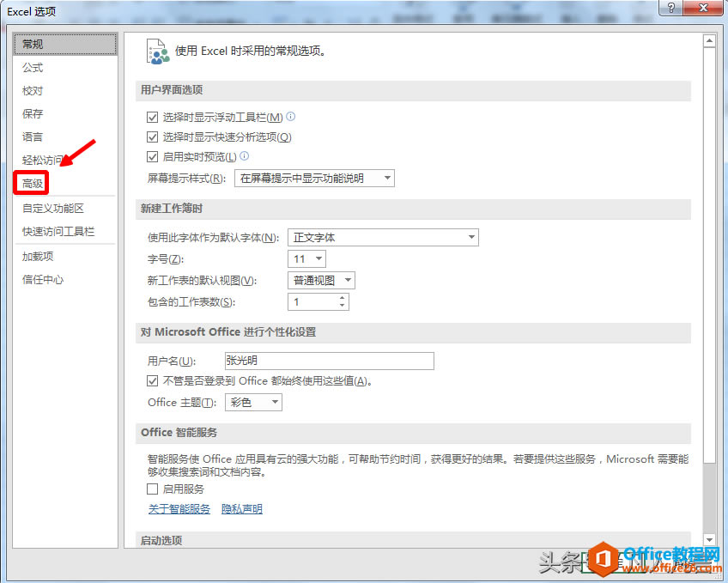Click the 启动选项 section heading

click(161, 540)
